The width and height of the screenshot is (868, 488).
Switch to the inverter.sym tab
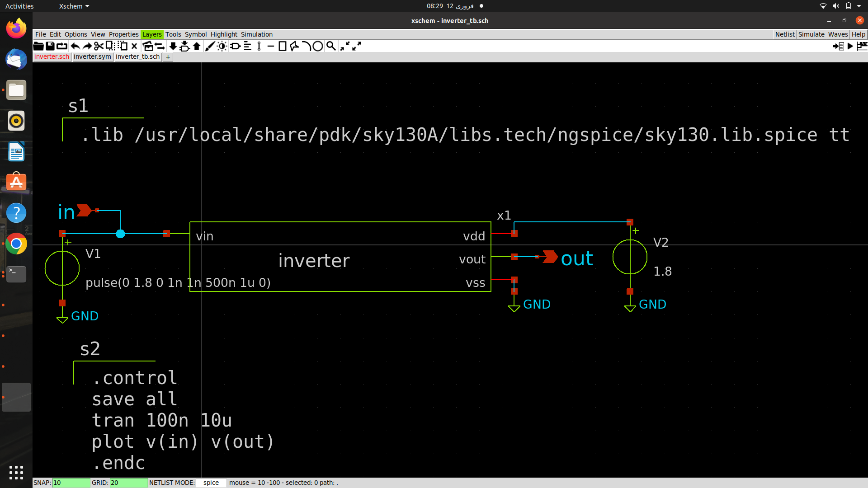point(92,56)
